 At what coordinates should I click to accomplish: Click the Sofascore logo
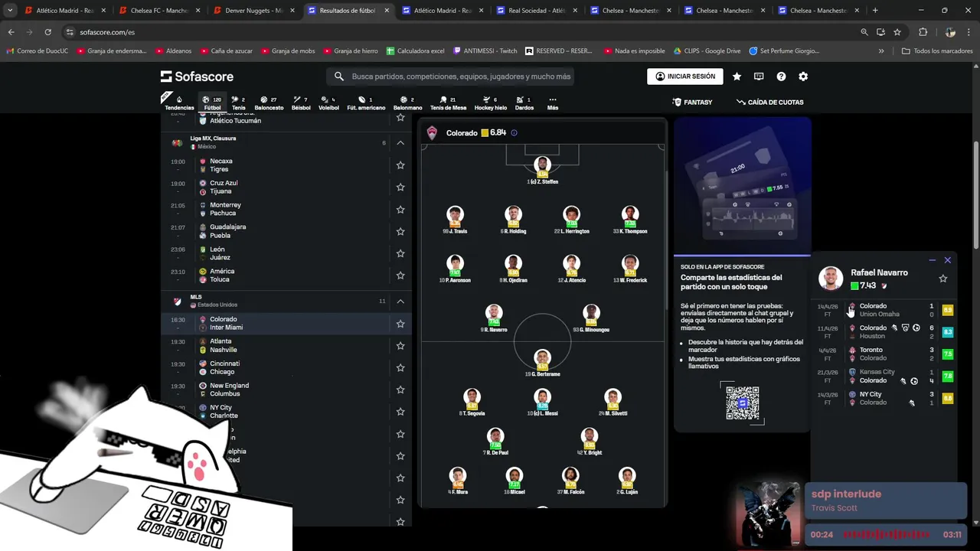pos(197,77)
